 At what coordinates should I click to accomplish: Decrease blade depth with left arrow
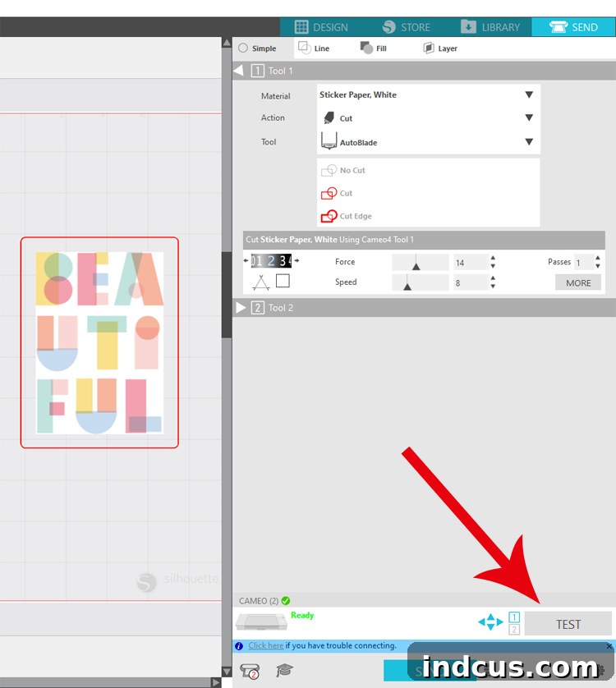coord(246,260)
